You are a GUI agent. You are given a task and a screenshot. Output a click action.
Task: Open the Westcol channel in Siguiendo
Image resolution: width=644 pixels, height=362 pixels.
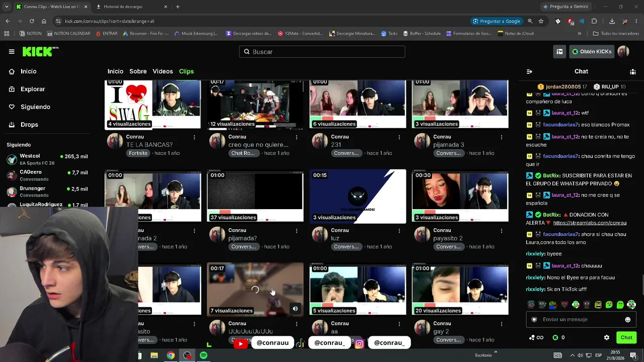[x=48, y=159]
